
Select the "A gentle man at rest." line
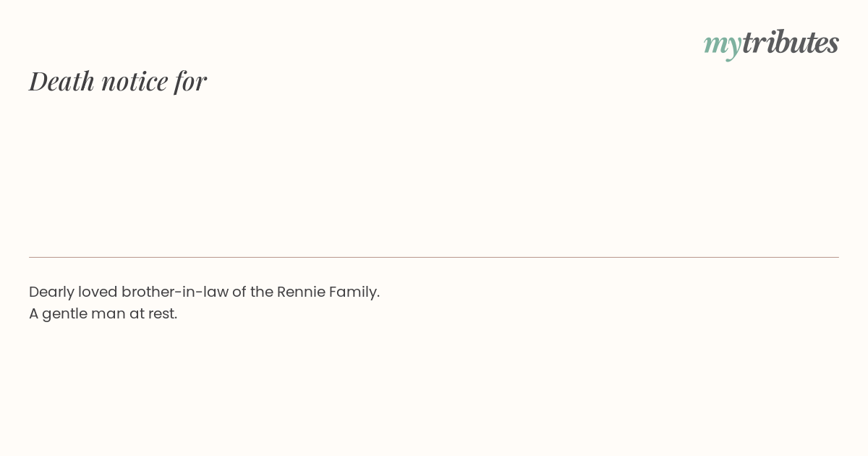pos(103,314)
